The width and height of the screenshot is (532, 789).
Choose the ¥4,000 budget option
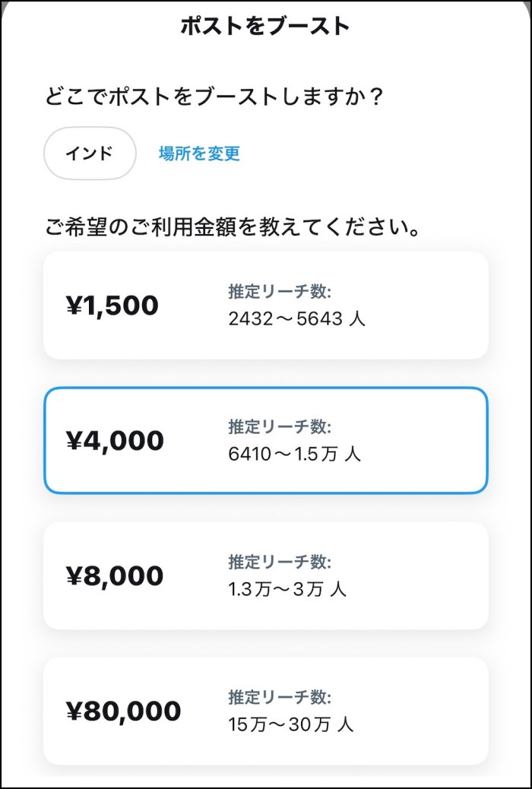(266, 440)
